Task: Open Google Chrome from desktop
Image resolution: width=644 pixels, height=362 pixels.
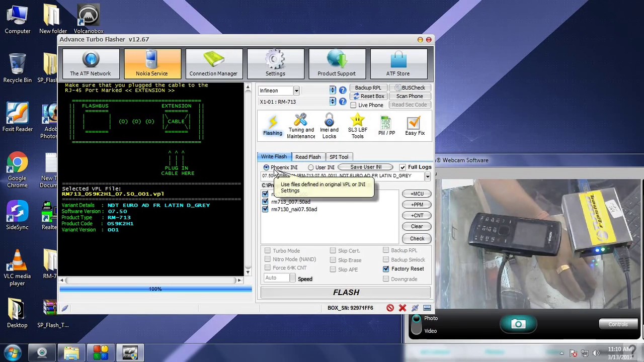Action: (x=17, y=170)
